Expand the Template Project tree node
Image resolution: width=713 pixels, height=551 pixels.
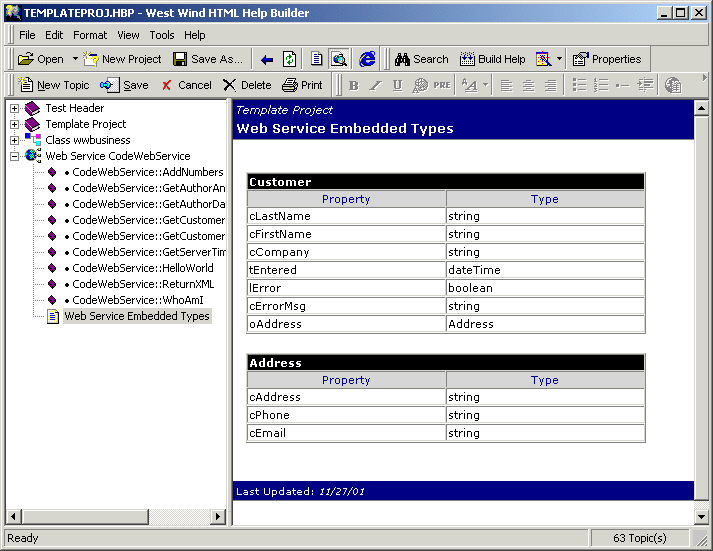point(15,124)
